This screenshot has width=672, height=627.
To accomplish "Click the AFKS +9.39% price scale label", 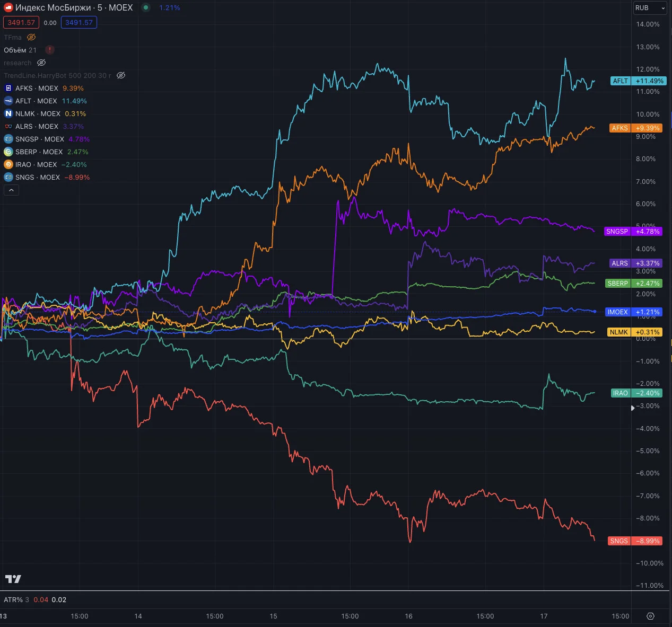I will pyautogui.click(x=636, y=128).
